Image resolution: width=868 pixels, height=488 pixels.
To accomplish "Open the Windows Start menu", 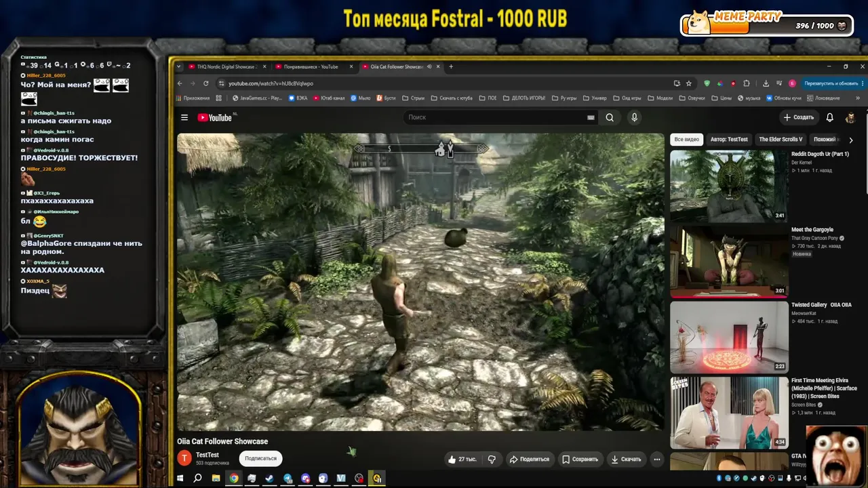I will pyautogui.click(x=180, y=479).
